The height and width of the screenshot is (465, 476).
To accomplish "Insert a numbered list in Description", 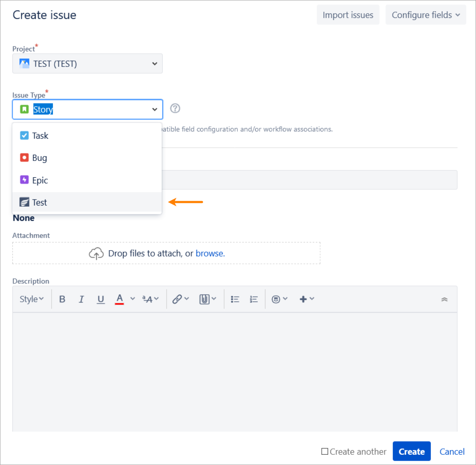I will pyautogui.click(x=254, y=299).
